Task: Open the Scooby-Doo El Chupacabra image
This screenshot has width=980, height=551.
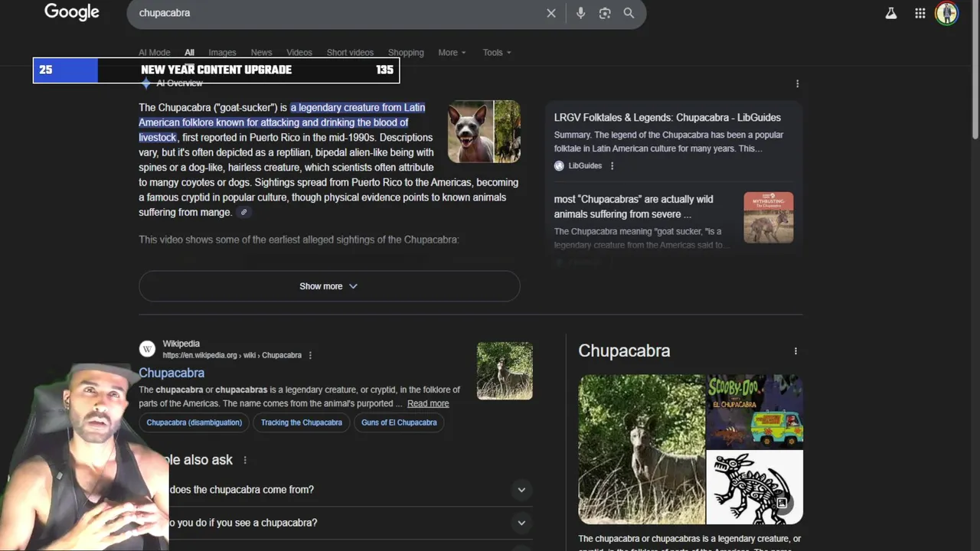Action: [755, 412]
